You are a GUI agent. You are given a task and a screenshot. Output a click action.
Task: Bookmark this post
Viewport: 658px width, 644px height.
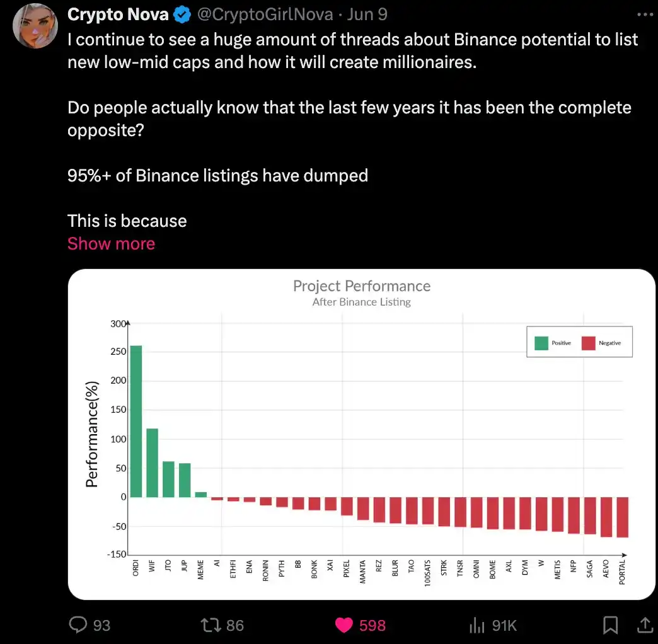pos(610,624)
